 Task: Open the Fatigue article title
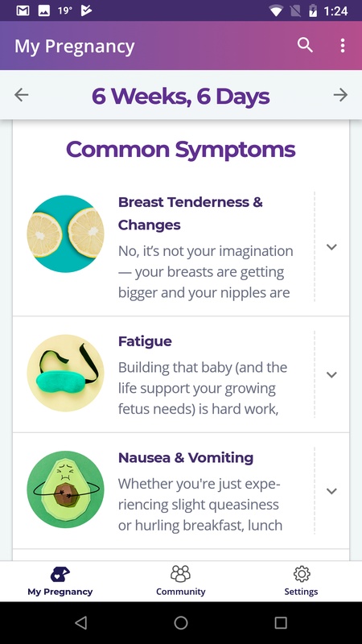pos(145,341)
